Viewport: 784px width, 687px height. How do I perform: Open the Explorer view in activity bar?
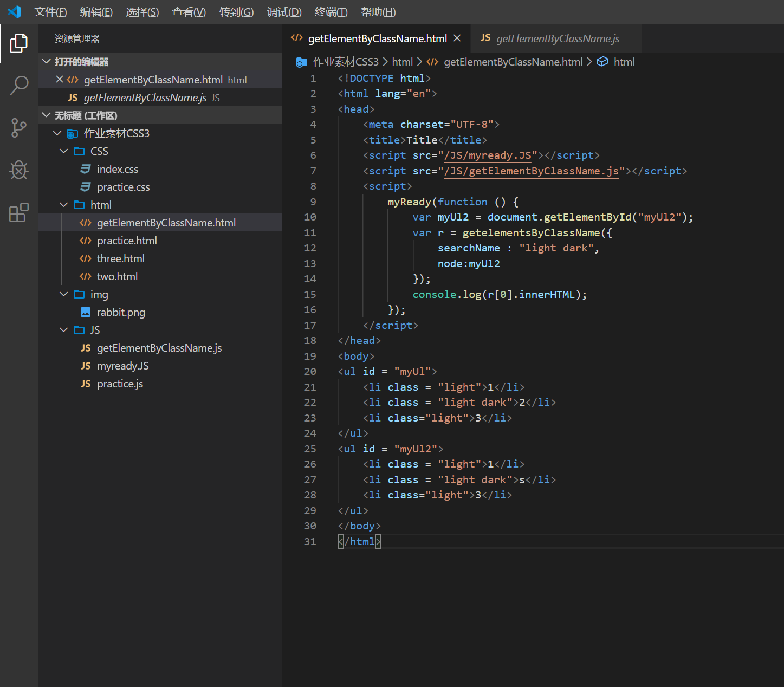(x=19, y=43)
